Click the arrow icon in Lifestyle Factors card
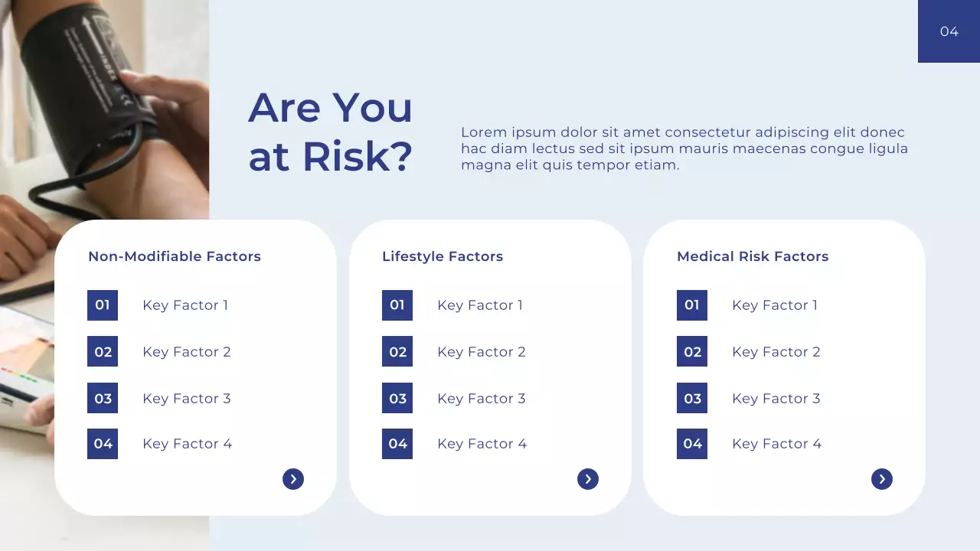Image resolution: width=980 pixels, height=551 pixels. (x=588, y=479)
